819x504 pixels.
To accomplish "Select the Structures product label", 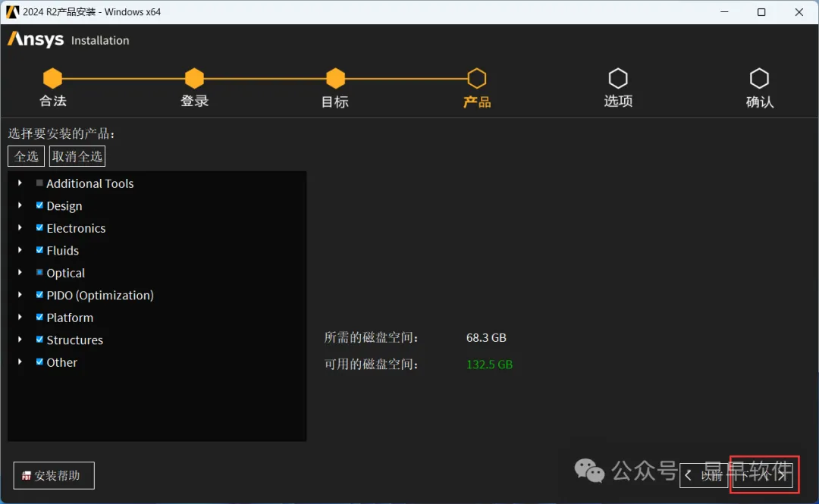I will coord(74,340).
